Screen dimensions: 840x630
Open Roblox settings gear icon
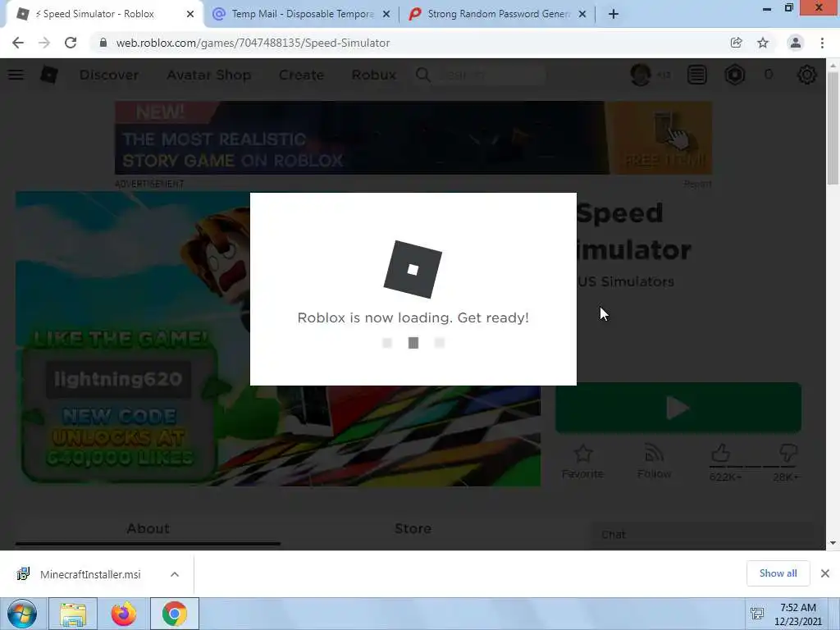[x=807, y=75]
